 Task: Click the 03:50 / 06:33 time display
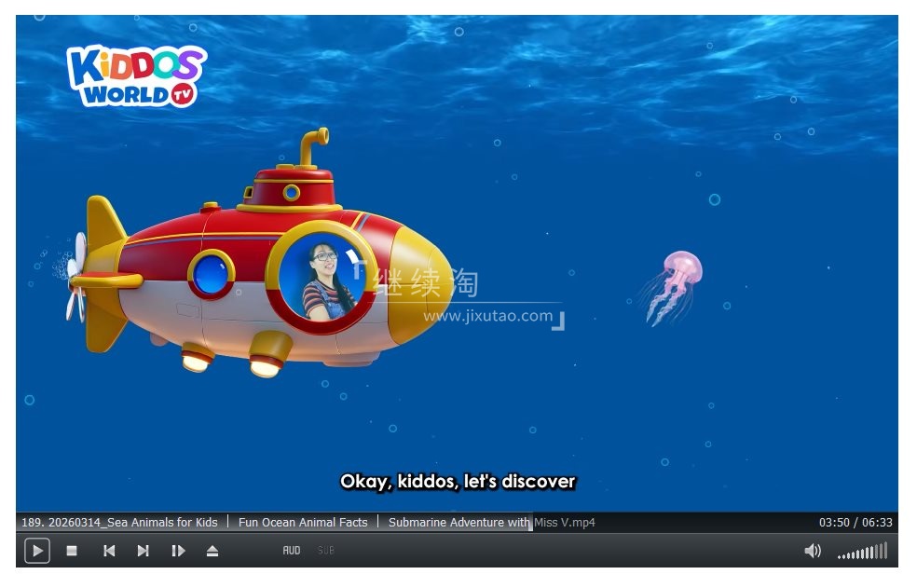[857, 522]
